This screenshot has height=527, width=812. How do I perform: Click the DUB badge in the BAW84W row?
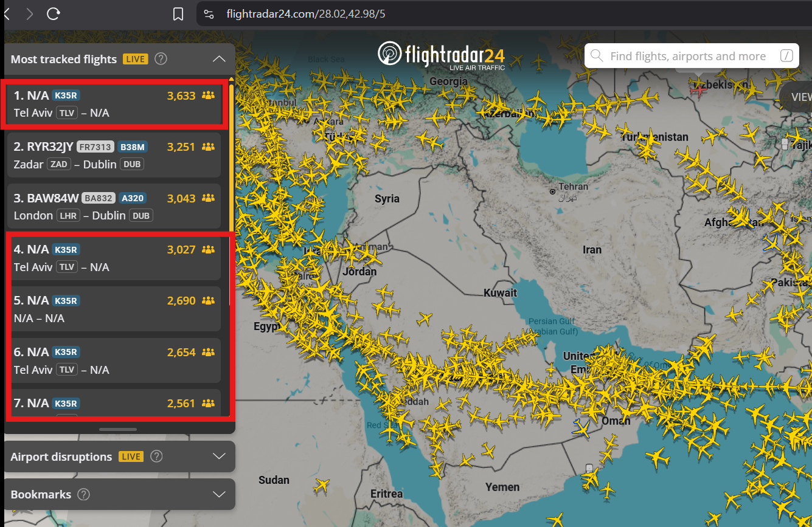pyautogui.click(x=141, y=215)
